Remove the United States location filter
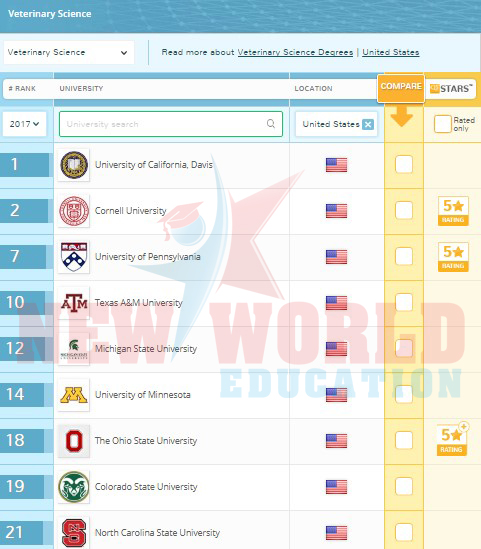The image size is (481, 549). pyautogui.click(x=368, y=124)
